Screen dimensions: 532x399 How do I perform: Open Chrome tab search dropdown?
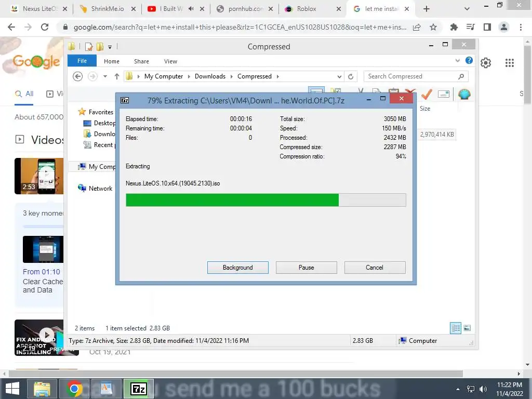click(467, 9)
